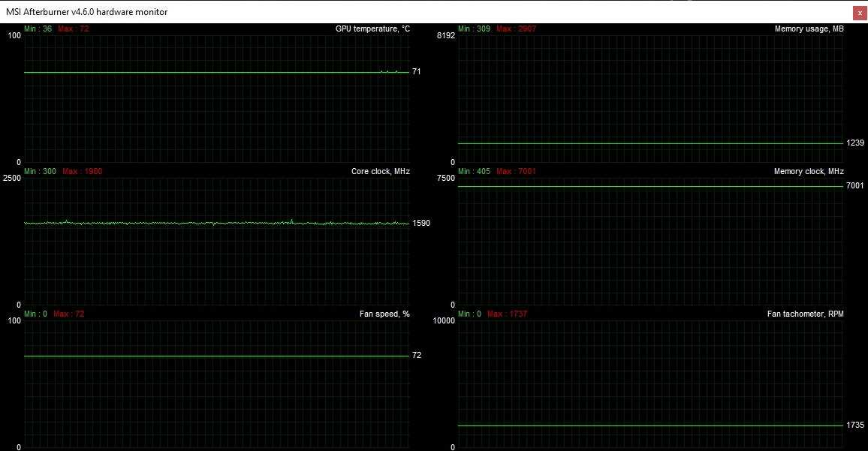Click the memory clock current value 7001
Image resolution: width=868 pixels, height=451 pixels.
click(855, 186)
